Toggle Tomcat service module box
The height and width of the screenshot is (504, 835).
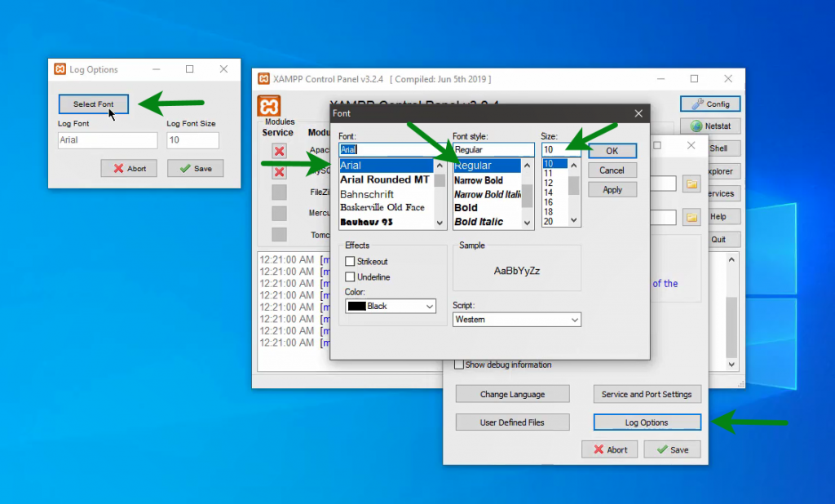[279, 234]
